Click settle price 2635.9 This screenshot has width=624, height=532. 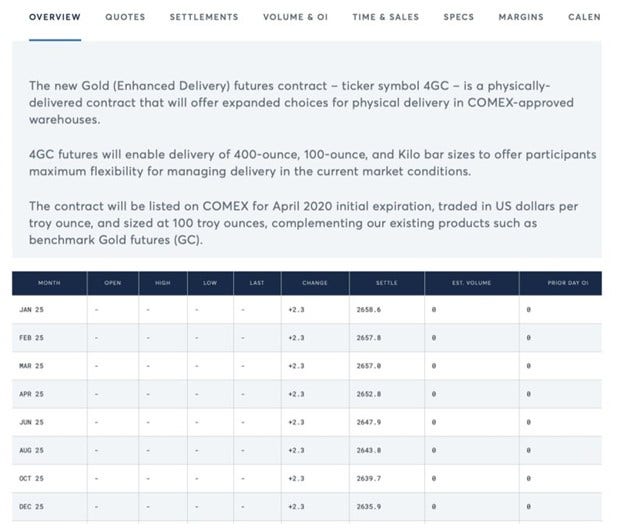[x=369, y=507]
